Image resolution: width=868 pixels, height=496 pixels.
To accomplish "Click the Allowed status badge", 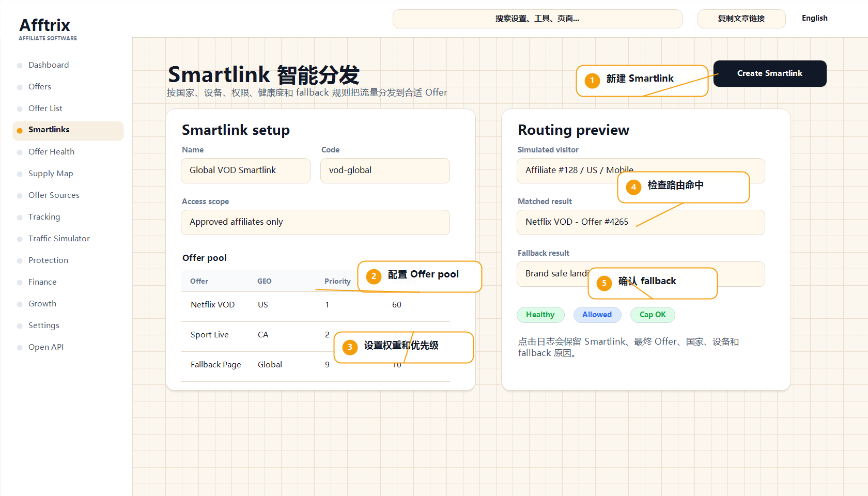I will (x=597, y=315).
